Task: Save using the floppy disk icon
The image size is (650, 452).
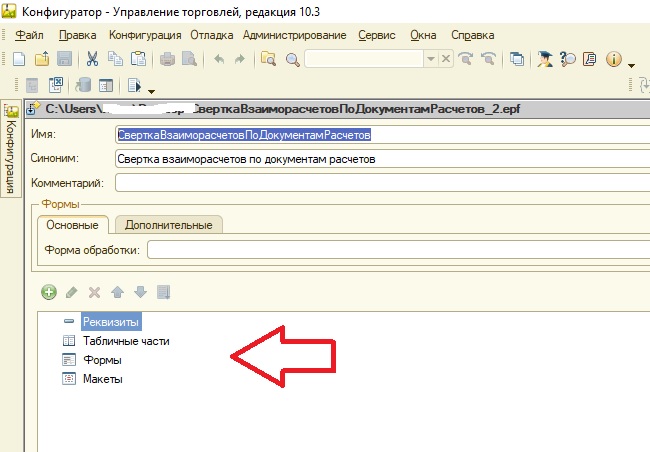Action: click(x=64, y=59)
